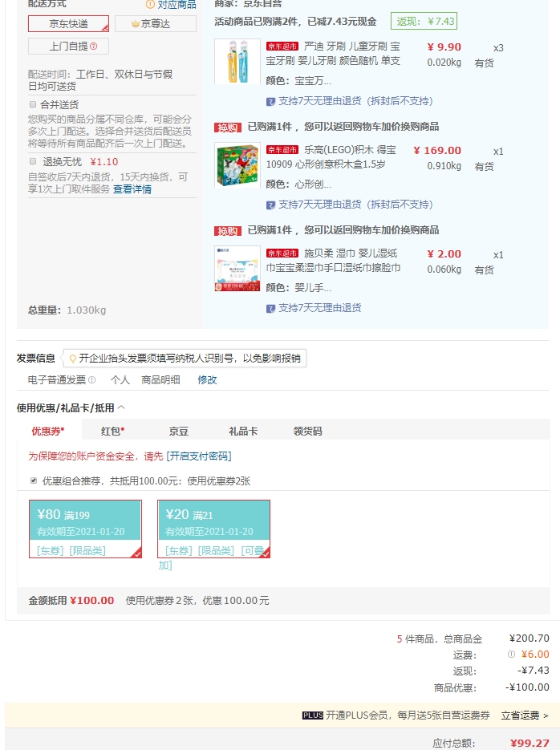Click 京东超市 badge on wet wipes item
Image resolution: width=560 pixels, height=750 pixels.
[282, 253]
